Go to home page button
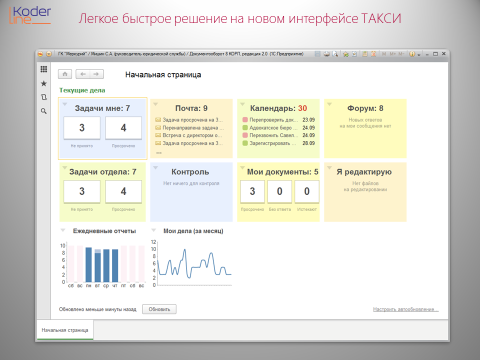This screenshot has height=360, width=480. point(65,74)
